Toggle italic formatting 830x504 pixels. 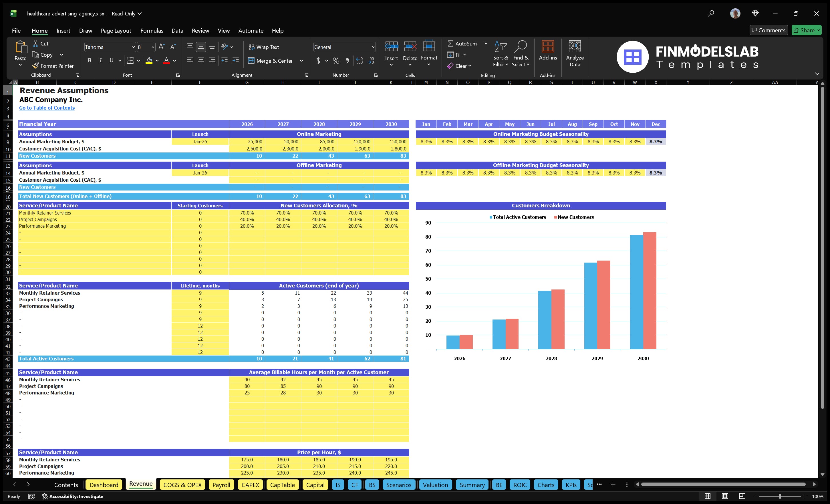click(100, 60)
